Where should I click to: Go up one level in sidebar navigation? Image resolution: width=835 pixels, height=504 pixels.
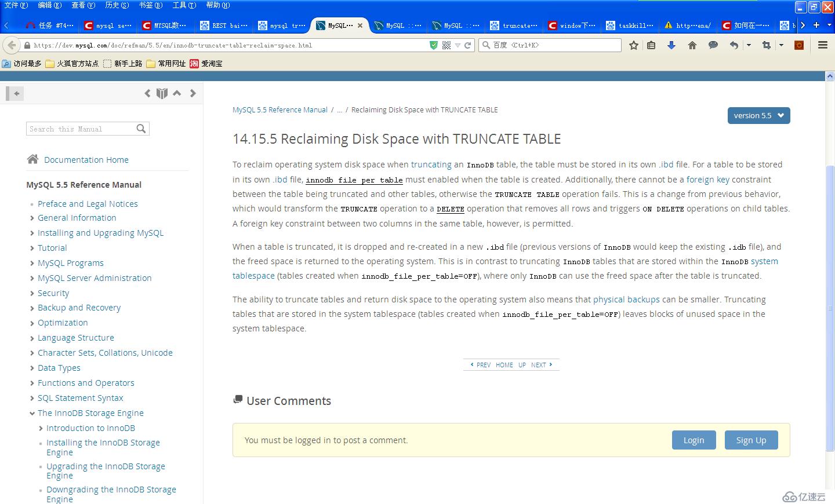click(x=177, y=93)
